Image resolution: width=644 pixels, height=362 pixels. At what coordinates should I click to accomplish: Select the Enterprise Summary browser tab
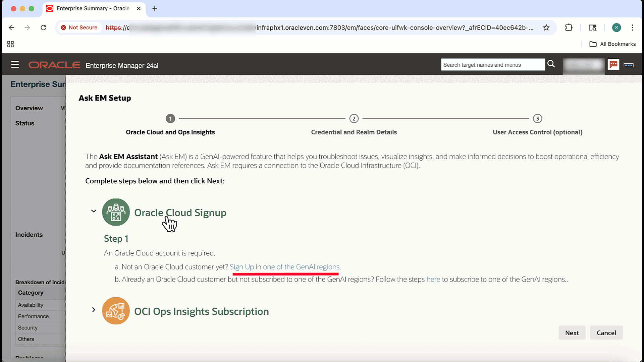click(x=93, y=8)
